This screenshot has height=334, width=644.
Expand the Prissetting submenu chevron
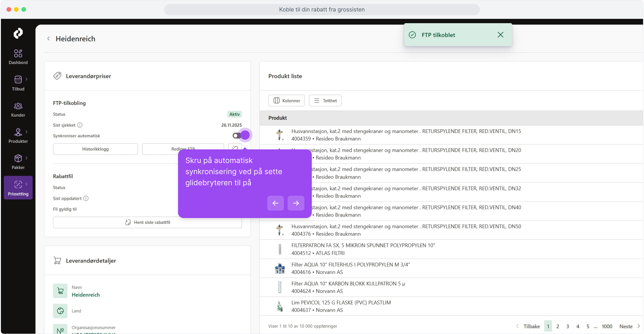pyautogui.click(x=27, y=184)
